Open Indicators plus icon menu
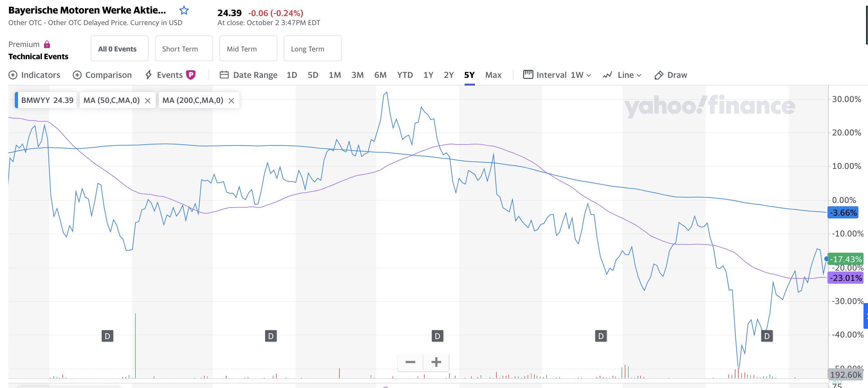The height and width of the screenshot is (388, 868). (x=13, y=75)
